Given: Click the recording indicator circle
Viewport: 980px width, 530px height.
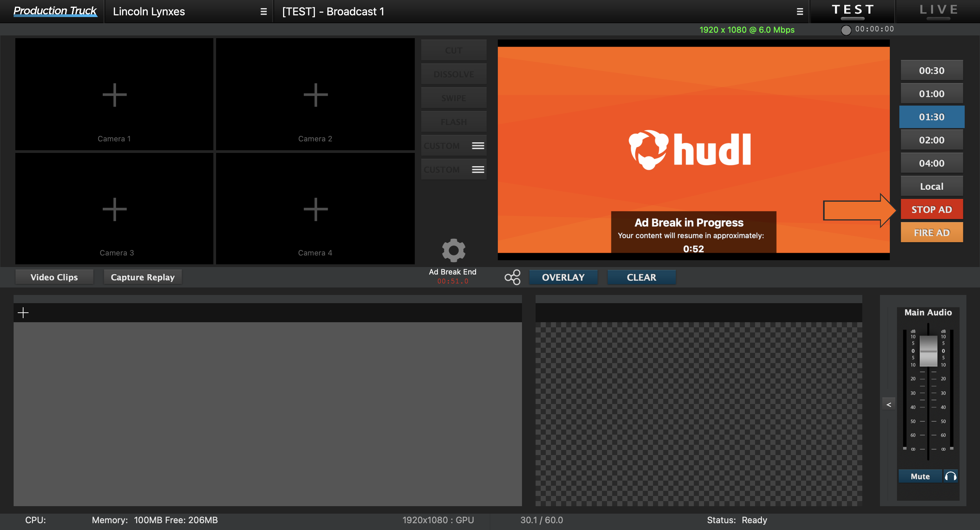Looking at the screenshot, I should (846, 30).
